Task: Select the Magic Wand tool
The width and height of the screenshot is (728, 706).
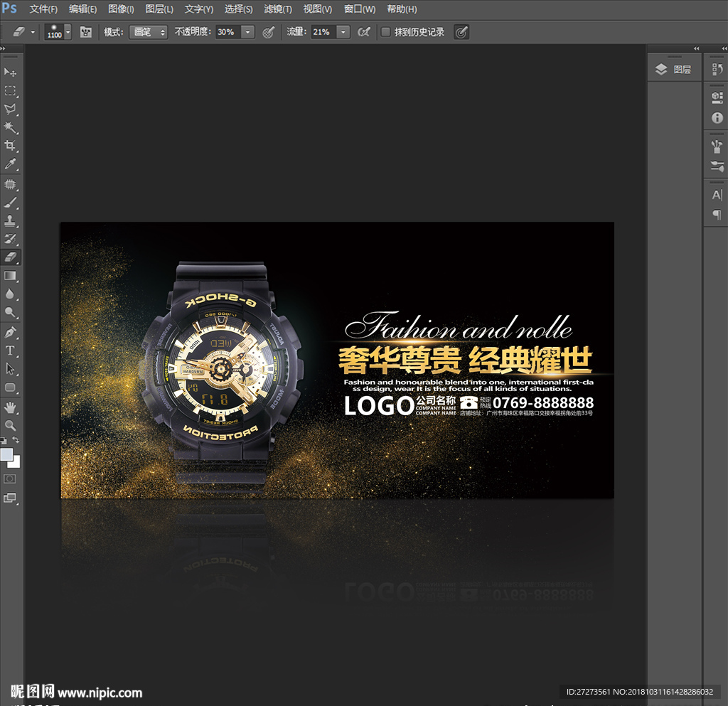Action: (10, 127)
